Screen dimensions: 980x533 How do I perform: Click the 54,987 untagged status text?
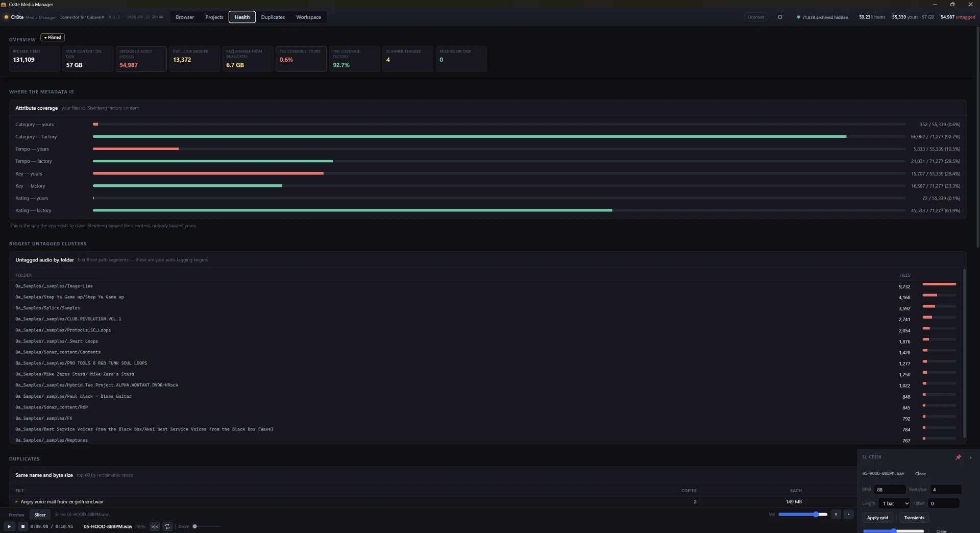(958, 17)
